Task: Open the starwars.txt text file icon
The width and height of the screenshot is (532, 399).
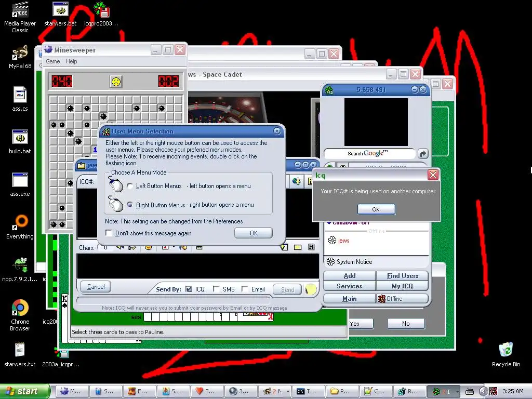Action: coord(20,355)
